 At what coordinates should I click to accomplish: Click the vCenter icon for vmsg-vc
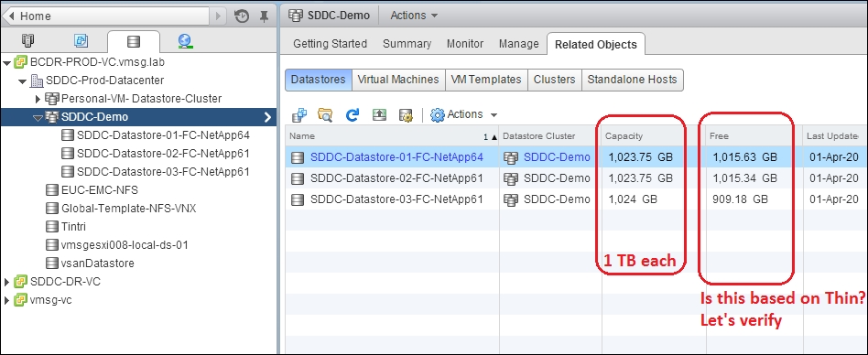[20, 300]
